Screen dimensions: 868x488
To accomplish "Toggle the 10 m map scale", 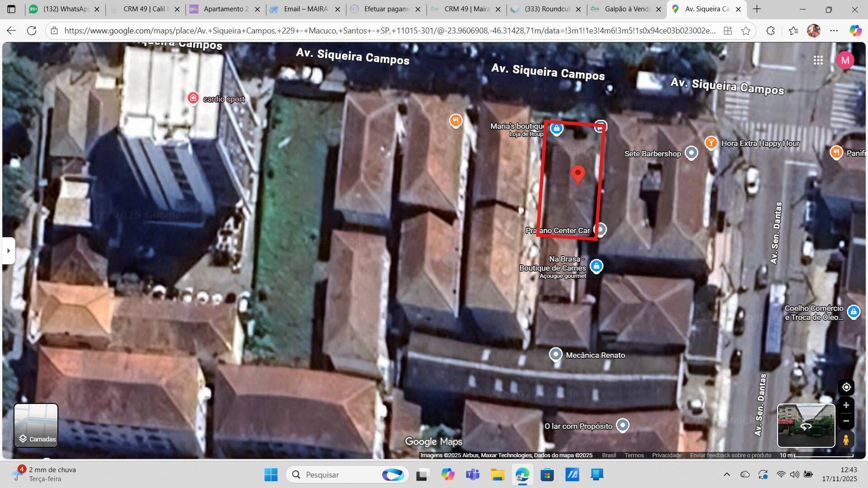I will 816,455.
